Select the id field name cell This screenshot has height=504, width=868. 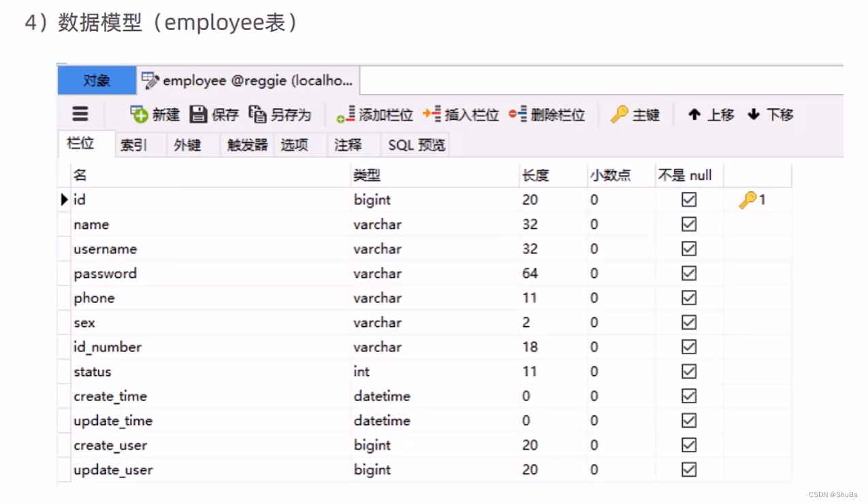click(210, 200)
